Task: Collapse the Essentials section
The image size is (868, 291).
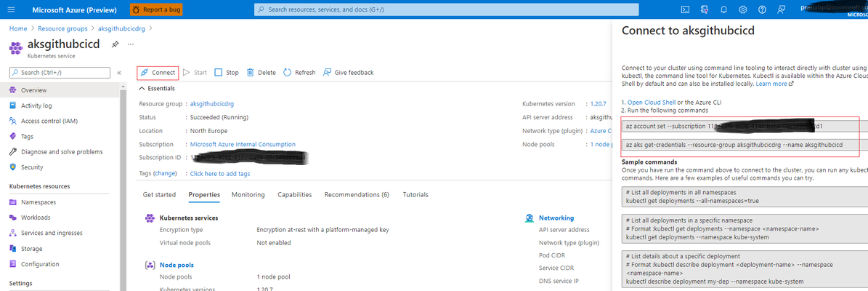Action: [x=157, y=88]
